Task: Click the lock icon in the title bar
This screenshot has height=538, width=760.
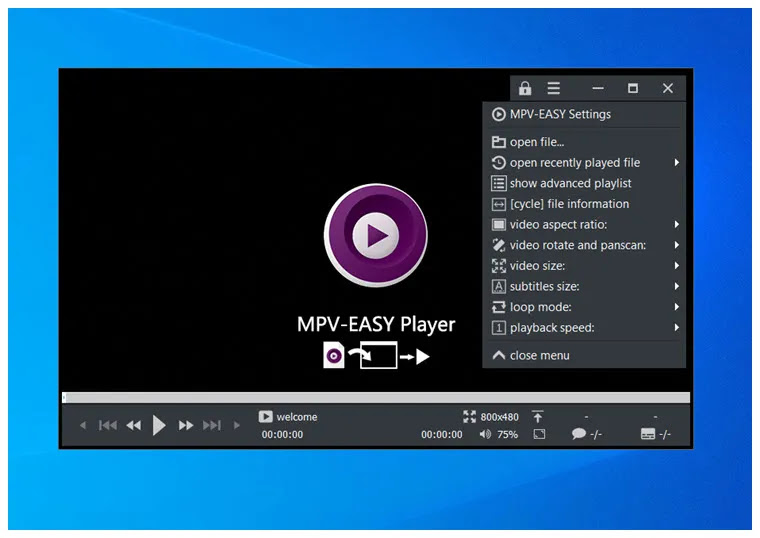Action: point(525,88)
